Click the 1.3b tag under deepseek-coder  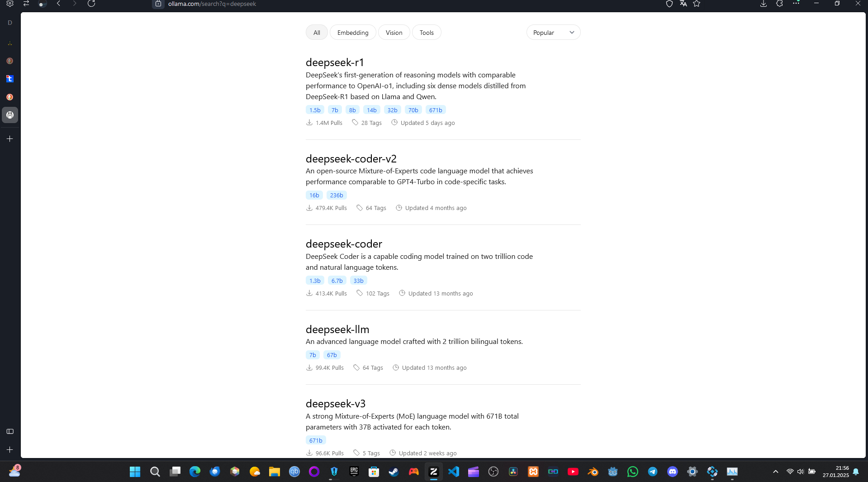click(x=315, y=281)
